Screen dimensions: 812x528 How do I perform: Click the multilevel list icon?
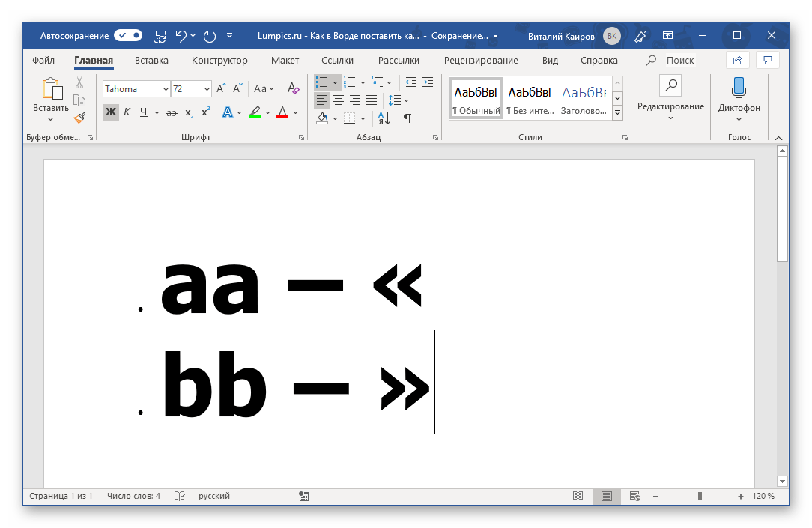(x=378, y=82)
